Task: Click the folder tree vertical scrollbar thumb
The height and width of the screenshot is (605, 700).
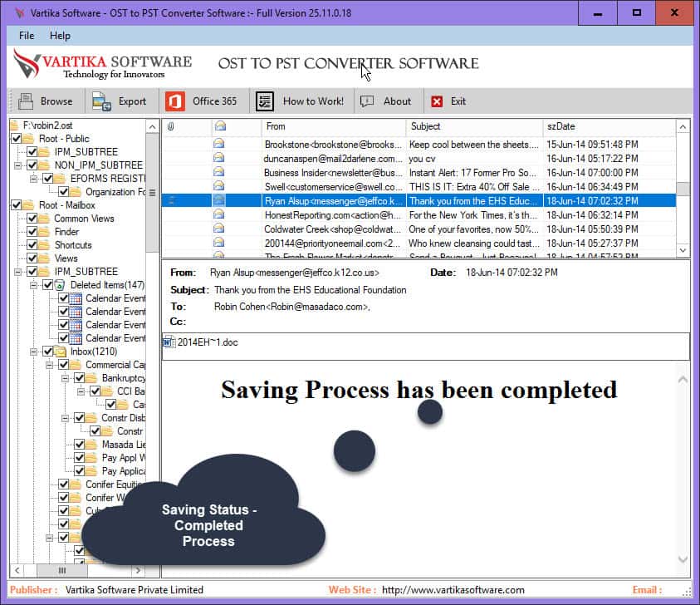Action: (152, 193)
